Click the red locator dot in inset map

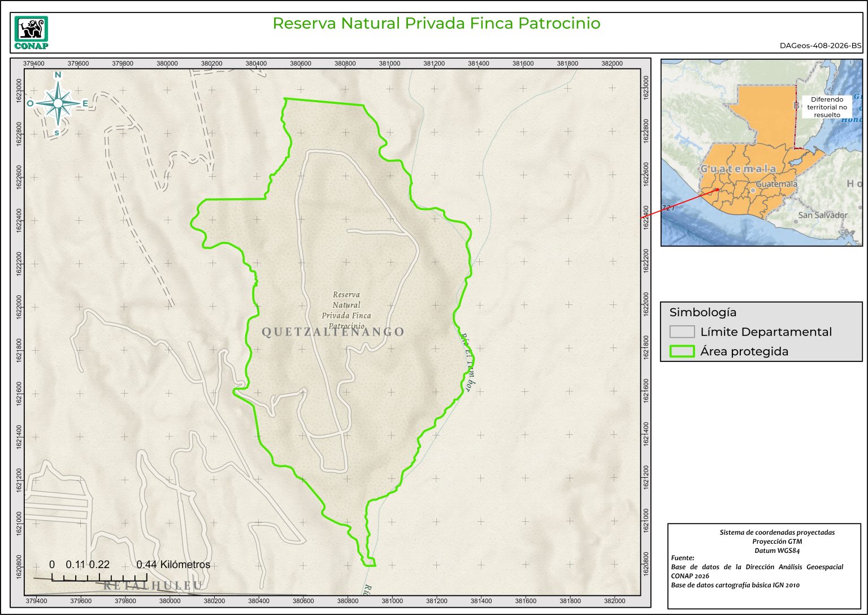click(x=717, y=190)
